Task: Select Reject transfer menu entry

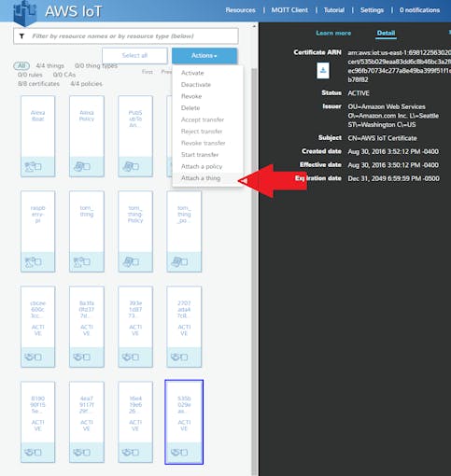Action: (202, 132)
